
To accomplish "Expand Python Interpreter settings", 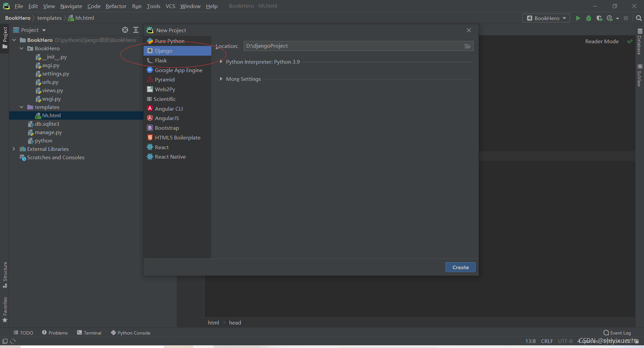I will [x=221, y=62].
